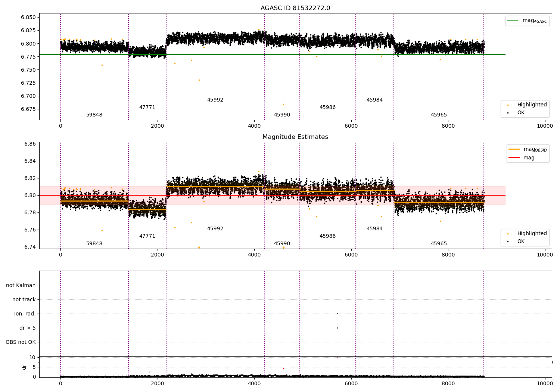Click the 4000 x-tick under Magnitude Estimates plot

click(254, 255)
